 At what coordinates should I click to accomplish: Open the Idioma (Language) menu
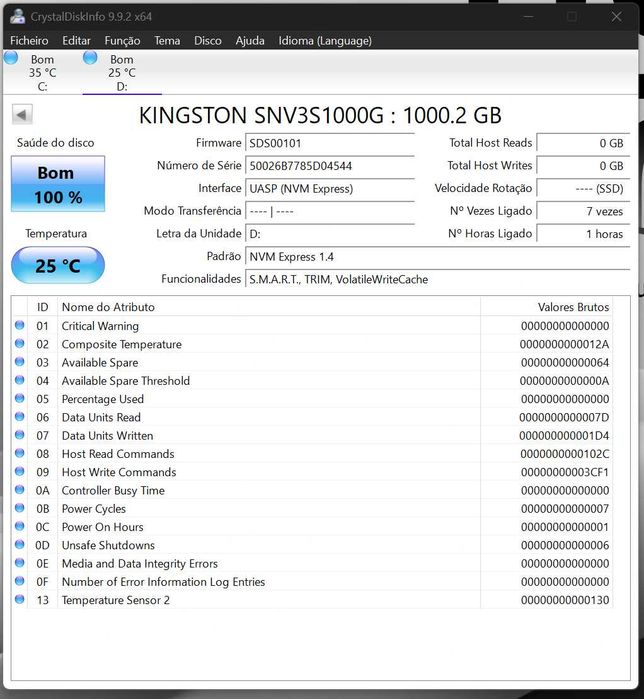point(325,41)
